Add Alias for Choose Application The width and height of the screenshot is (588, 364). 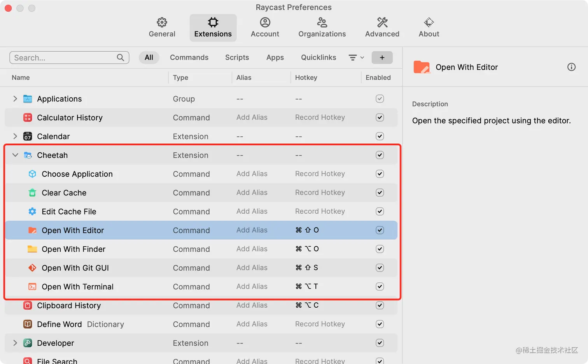(x=252, y=174)
